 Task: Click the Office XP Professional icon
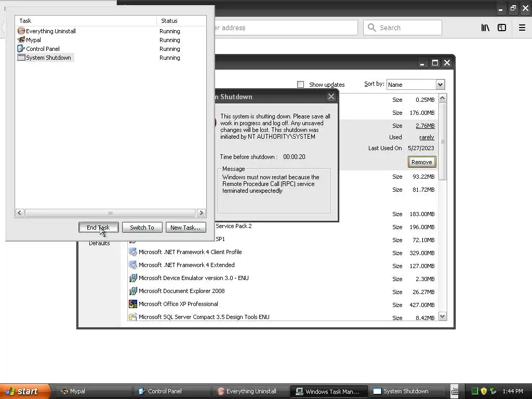pos(132,304)
